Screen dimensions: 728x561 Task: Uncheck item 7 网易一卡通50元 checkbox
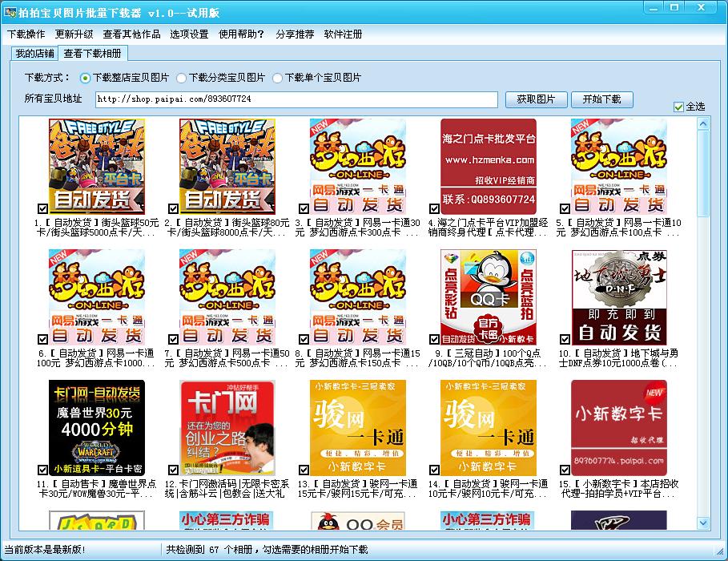[173, 339]
